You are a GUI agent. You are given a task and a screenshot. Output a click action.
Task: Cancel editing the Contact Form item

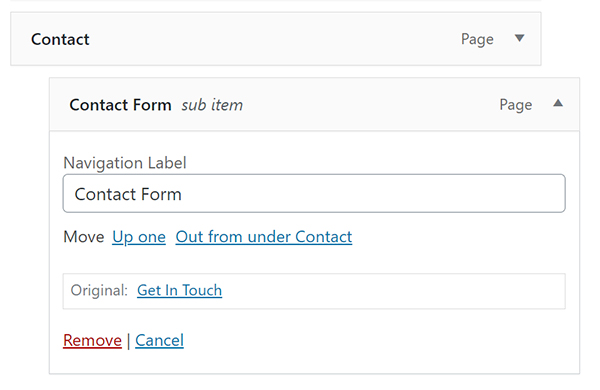[159, 340]
